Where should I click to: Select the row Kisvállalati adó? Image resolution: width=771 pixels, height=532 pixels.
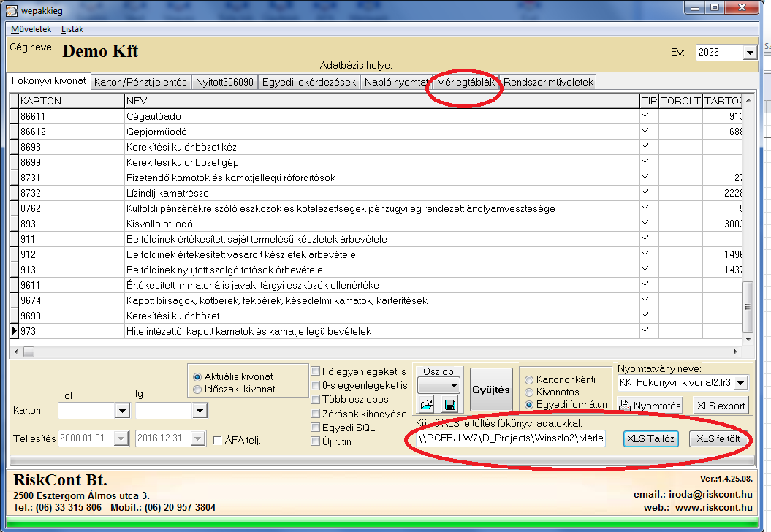pyautogui.click(x=376, y=224)
